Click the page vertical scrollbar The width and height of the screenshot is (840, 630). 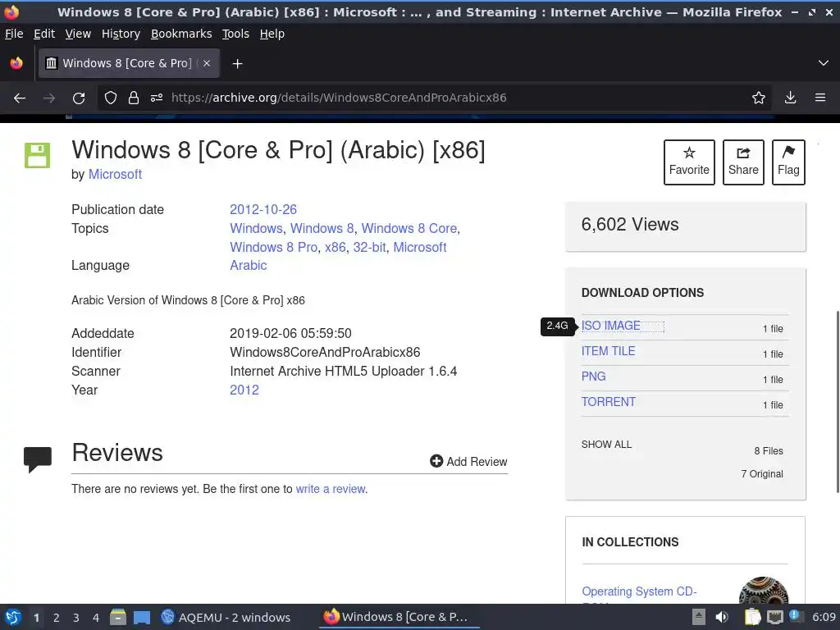click(837, 402)
